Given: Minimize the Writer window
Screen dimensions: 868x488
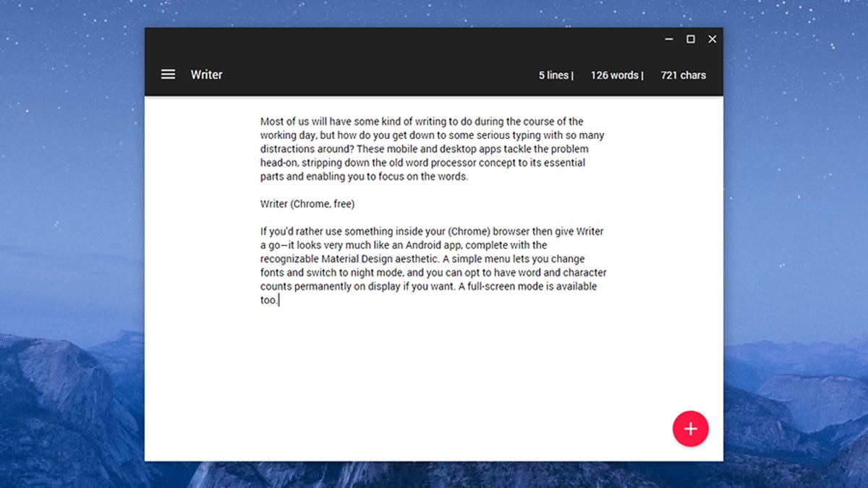Looking at the screenshot, I should (x=669, y=39).
